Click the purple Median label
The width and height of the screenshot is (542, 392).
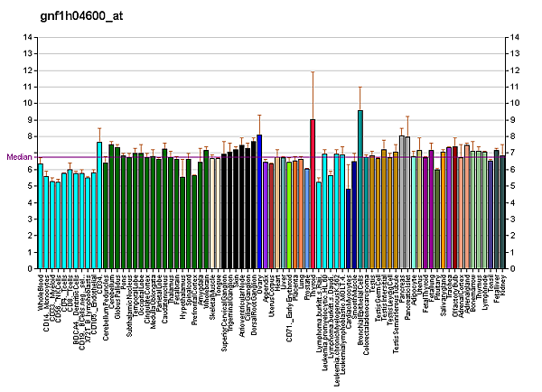point(20,156)
